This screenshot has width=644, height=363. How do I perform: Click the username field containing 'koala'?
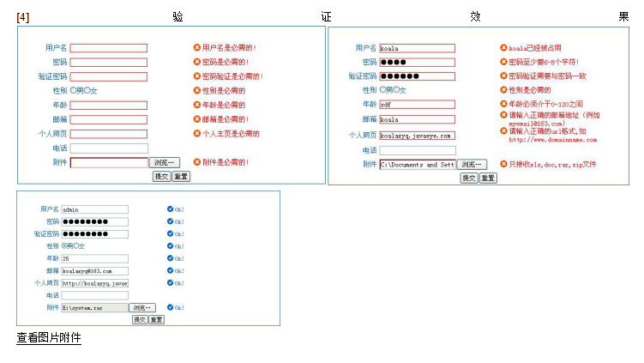coord(417,48)
